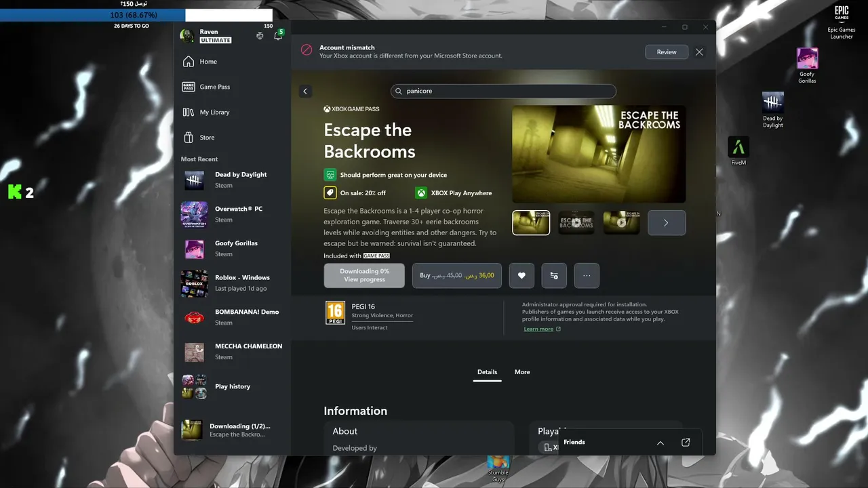868x488 pixels.
Task: Click Downloading 0% View progress button
Action: tap(364, 275)
